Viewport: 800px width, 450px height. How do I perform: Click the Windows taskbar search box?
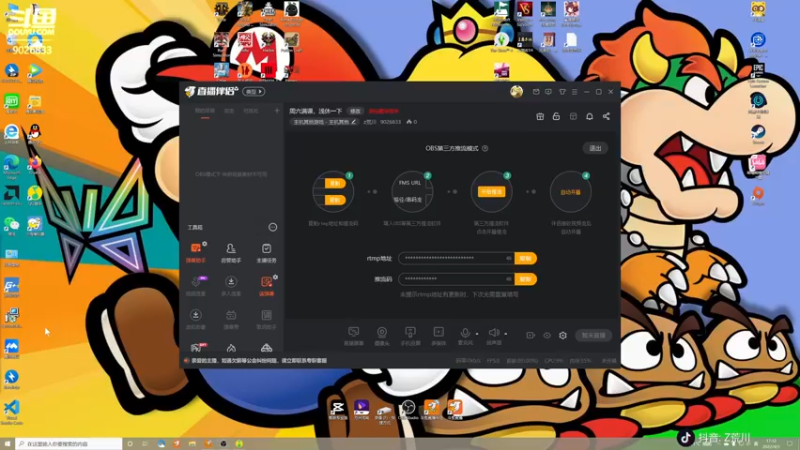69,444
